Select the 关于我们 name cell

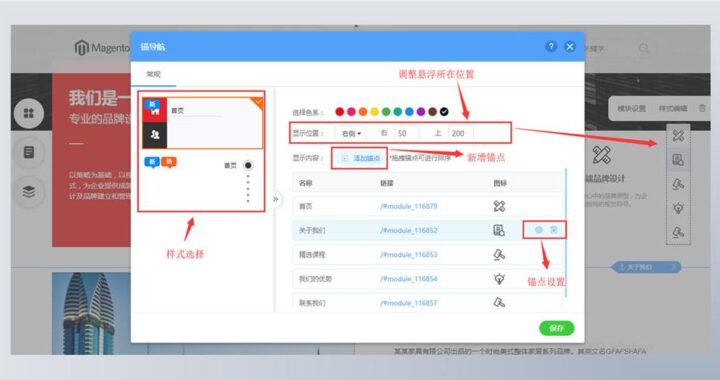click(312, 230)
